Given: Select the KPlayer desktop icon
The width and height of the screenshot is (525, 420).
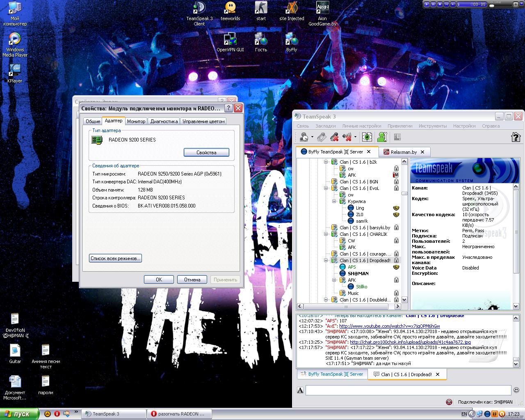Looking at the screenshot, I should tap(15, 73).
